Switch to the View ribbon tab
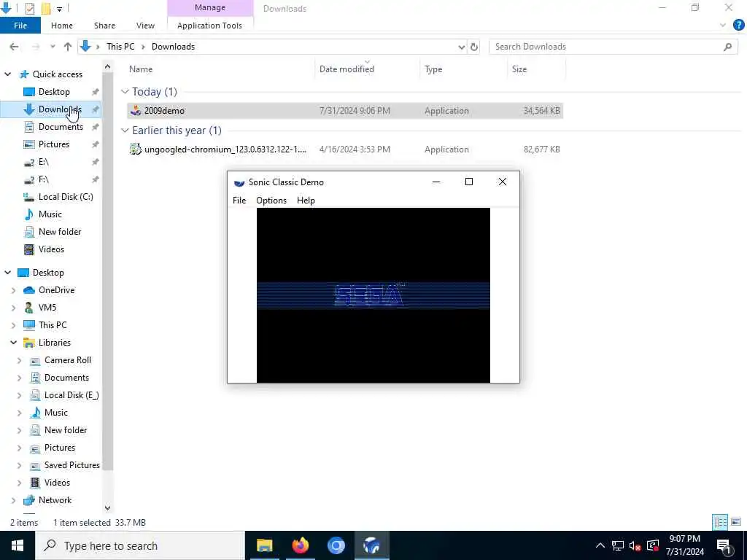747x560 pixels. [x=145, y=26]
